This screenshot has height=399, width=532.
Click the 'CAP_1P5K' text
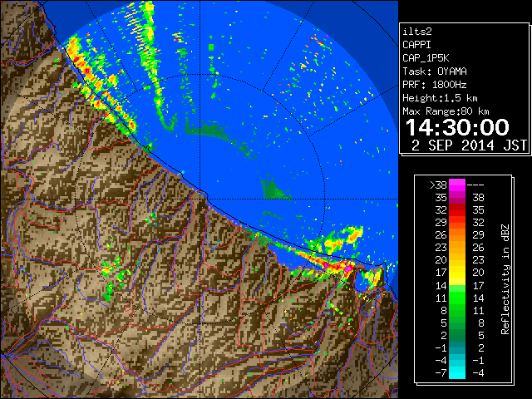(426, 58)
